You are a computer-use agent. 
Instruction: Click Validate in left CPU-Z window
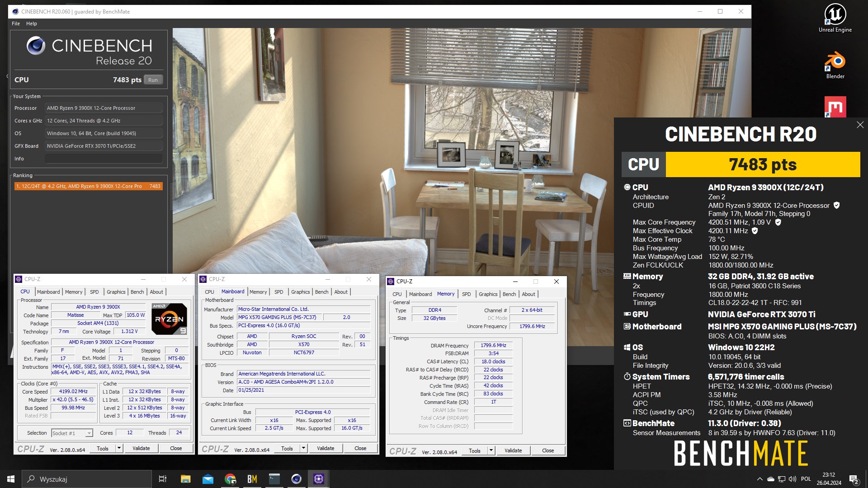coord(141,448)
